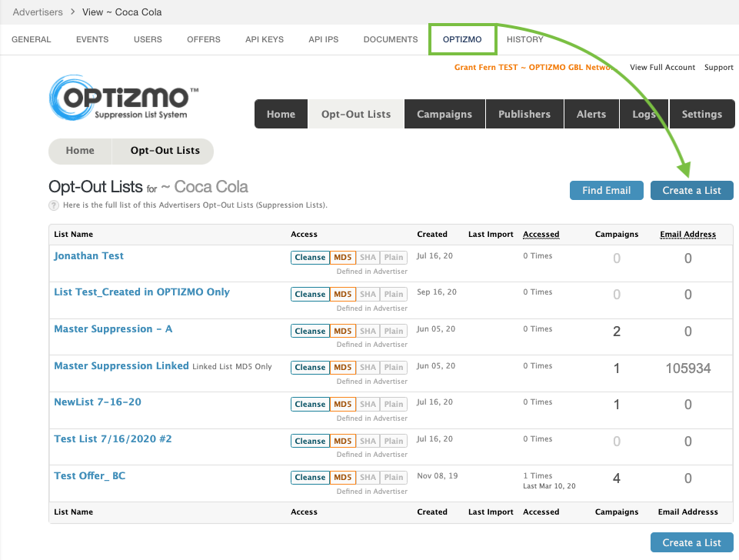
Task: Click Plain for Master Suppression Linked
Action: coord(394,367)
